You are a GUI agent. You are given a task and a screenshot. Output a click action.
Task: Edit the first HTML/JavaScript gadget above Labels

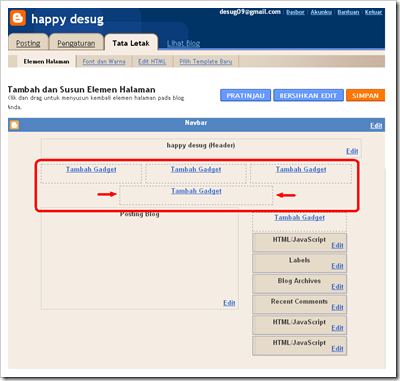pos(337,245)
